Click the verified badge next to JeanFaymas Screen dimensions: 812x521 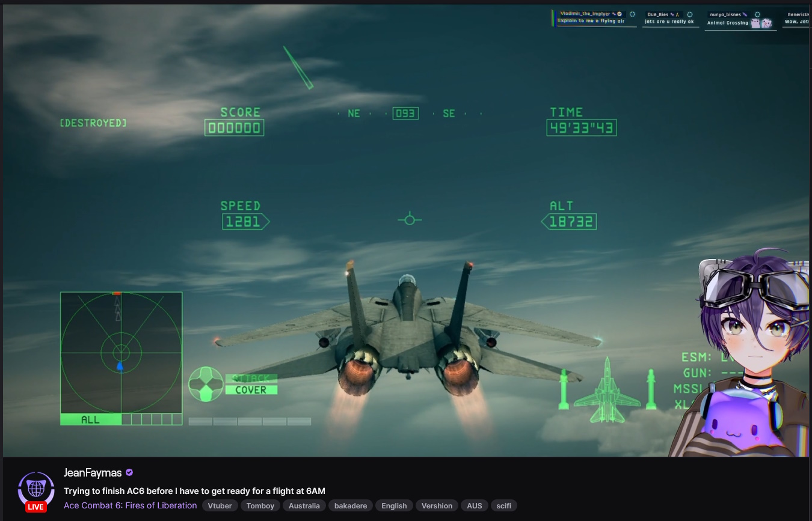point(129,473)
